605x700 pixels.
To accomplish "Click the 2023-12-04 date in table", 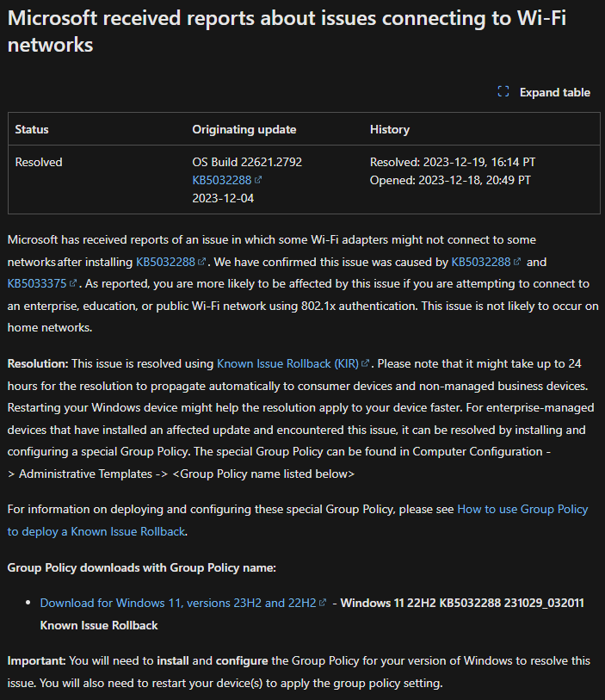I will [223, 198].
